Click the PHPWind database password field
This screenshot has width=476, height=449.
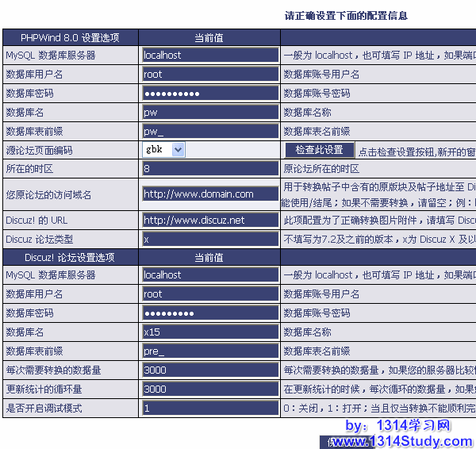209,94
